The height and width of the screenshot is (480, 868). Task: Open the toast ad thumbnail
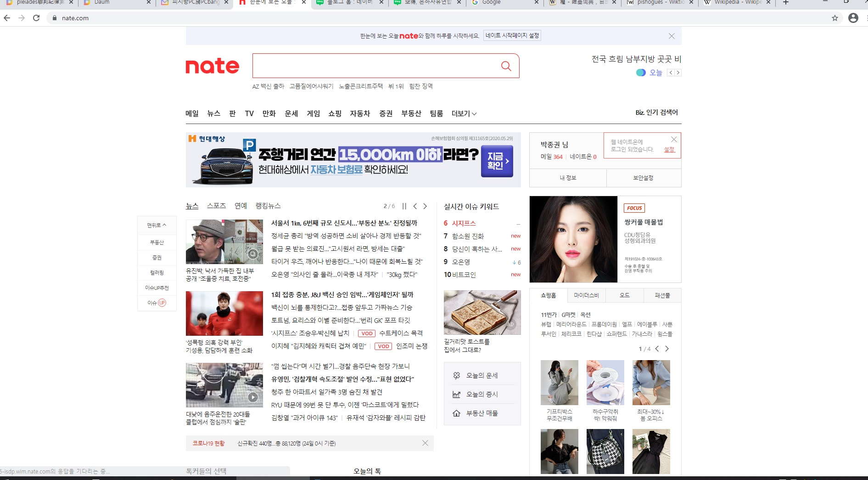tap(482, 312)
